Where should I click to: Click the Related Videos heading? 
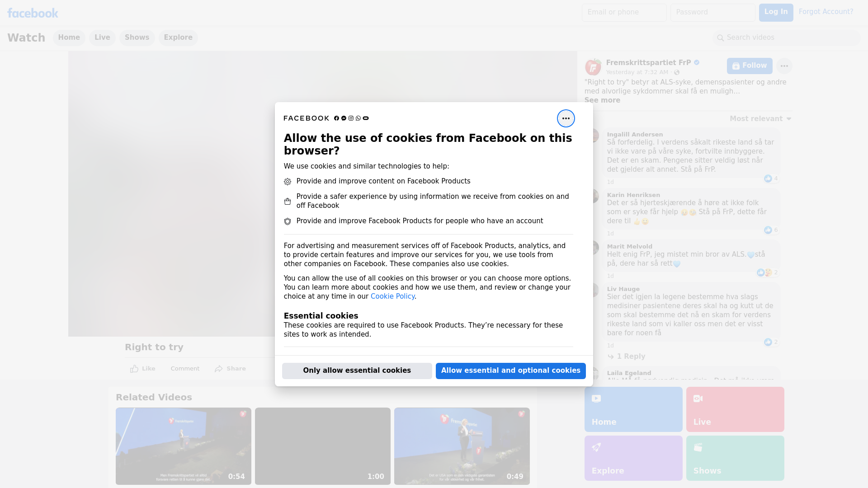[x=154, y=398]
